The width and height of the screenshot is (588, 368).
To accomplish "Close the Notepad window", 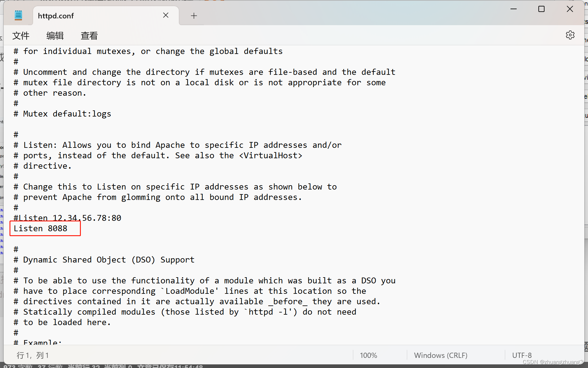I will pyautogui.click(x=570, y=9).
